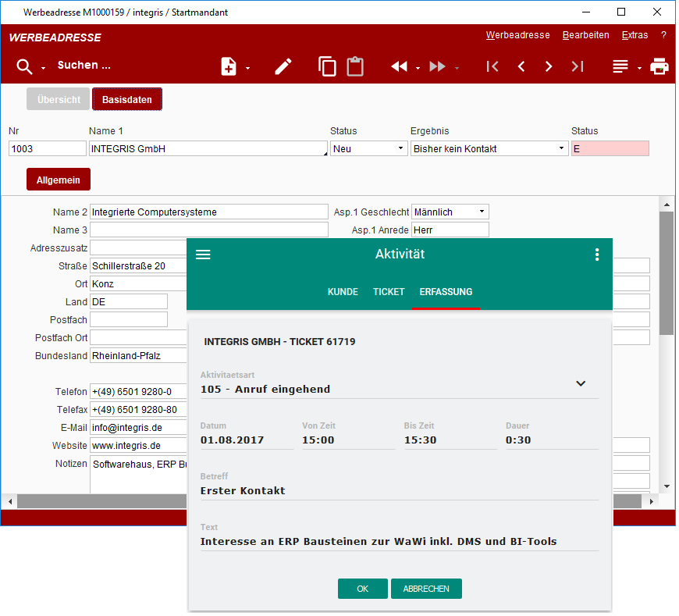Click the vertical scrollbar up arrow
Screen dimensions: 679x616
[667, 204]
